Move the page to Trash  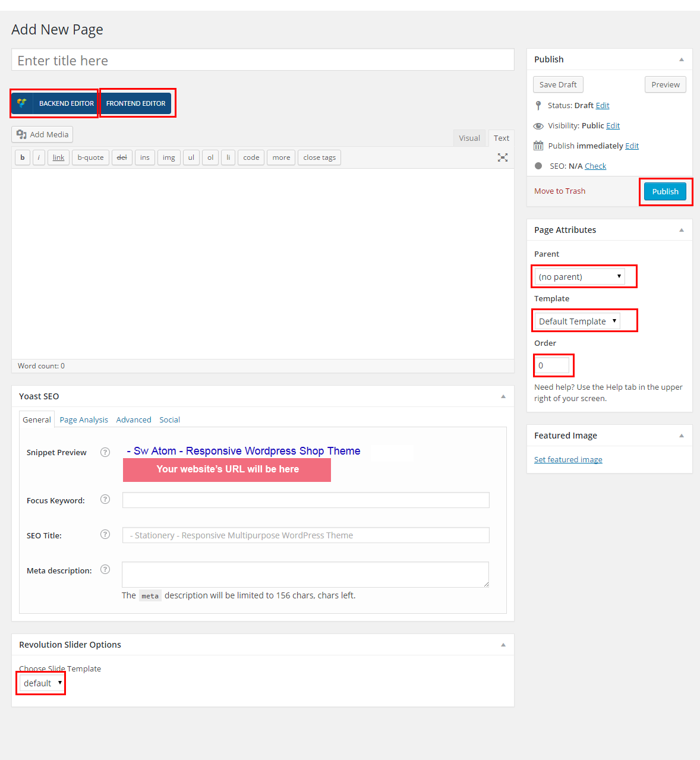560,191
